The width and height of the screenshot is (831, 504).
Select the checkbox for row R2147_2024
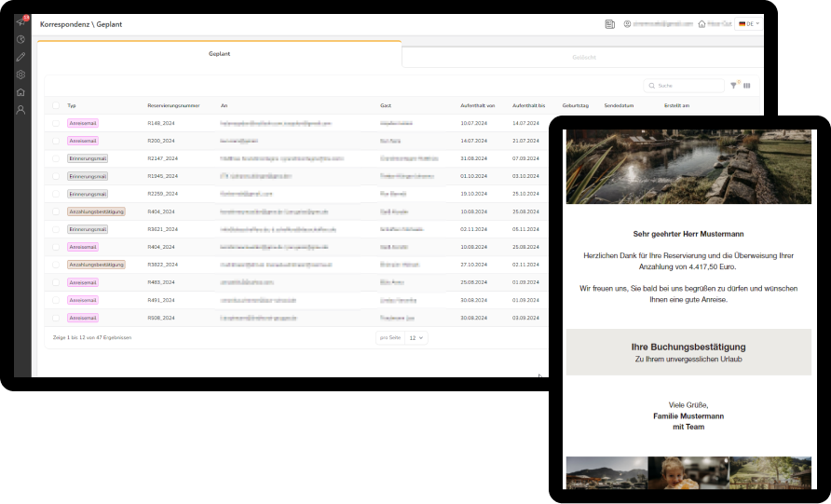click(56, 158)
